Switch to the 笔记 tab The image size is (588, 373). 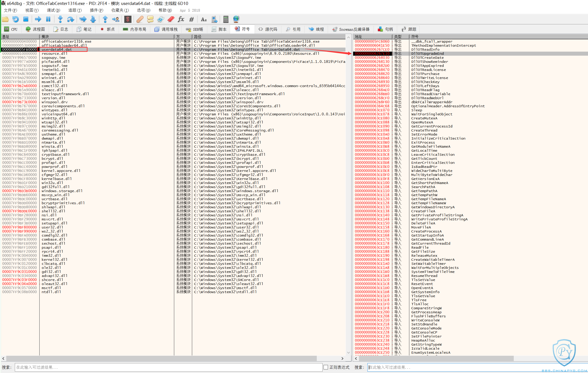point(84,29)
